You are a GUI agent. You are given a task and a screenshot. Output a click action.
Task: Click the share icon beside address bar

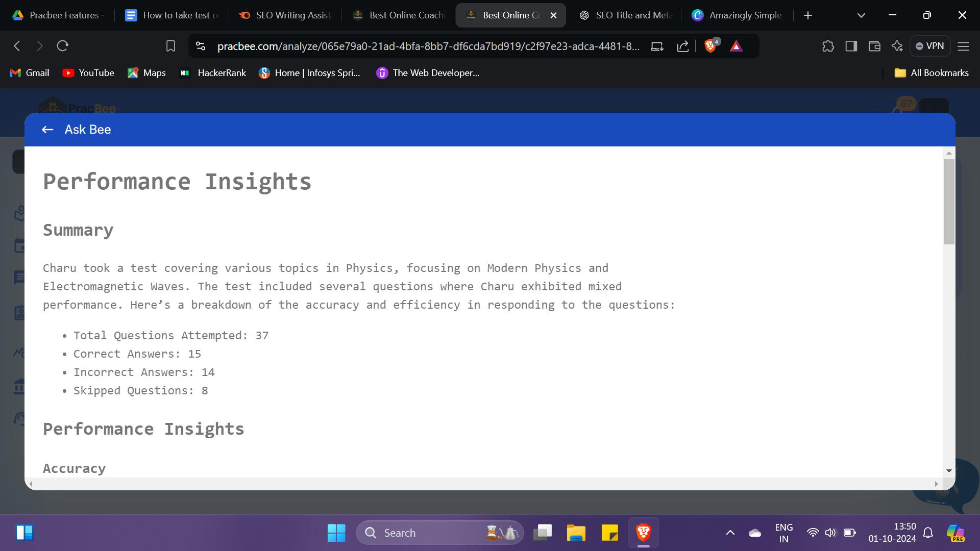coord(683,46)
